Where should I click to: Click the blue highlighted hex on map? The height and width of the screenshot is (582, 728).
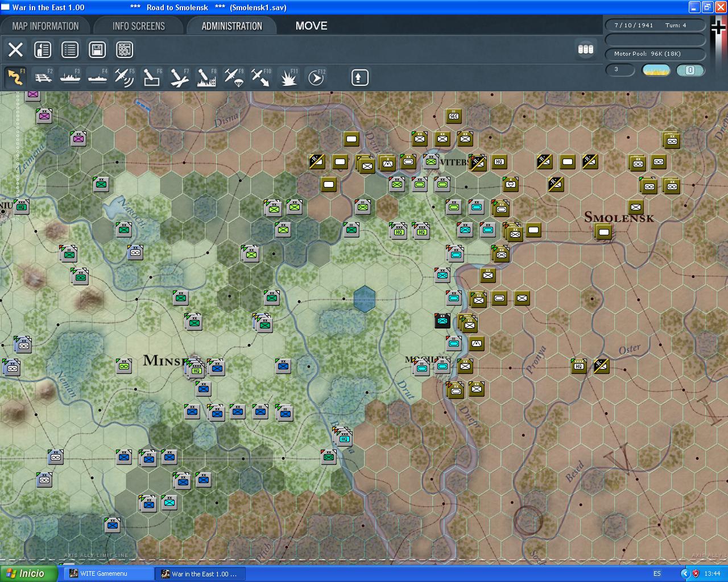click(365, 299)
